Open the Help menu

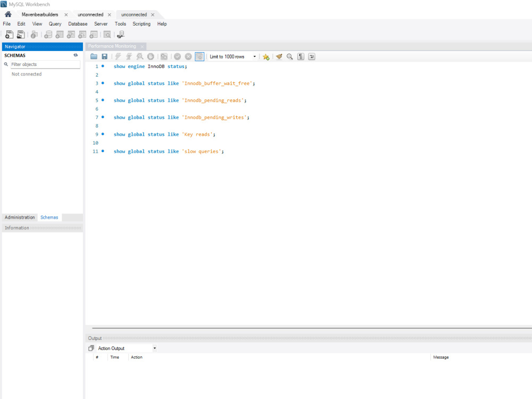click(162, 24)
